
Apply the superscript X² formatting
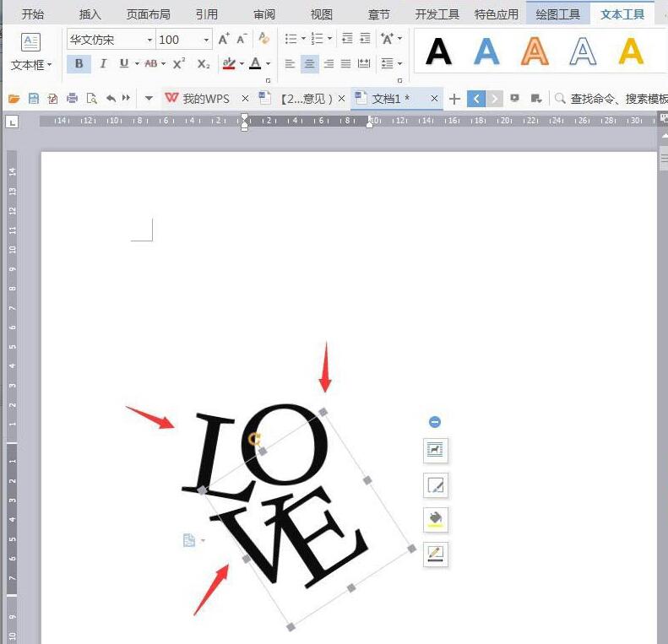pos(179,63)
